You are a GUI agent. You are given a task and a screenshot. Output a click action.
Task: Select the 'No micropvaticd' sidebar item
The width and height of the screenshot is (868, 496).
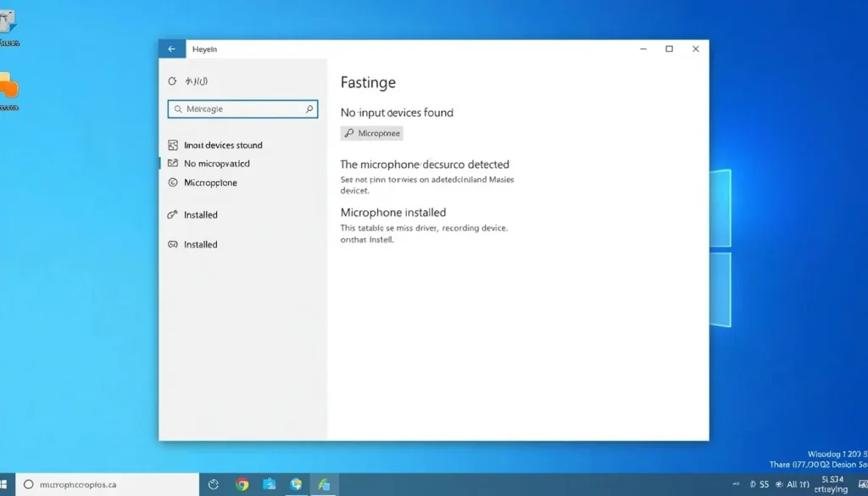coord(217,164)
